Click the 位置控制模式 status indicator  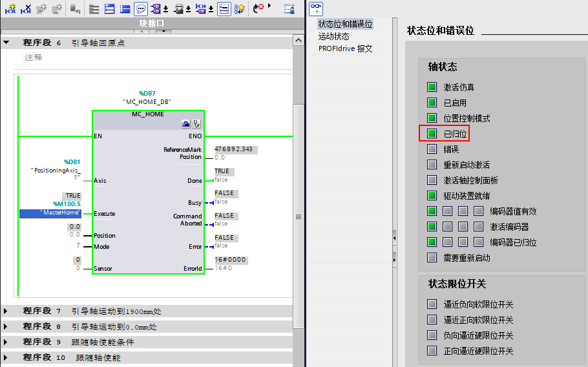click(x=432, y=118)
